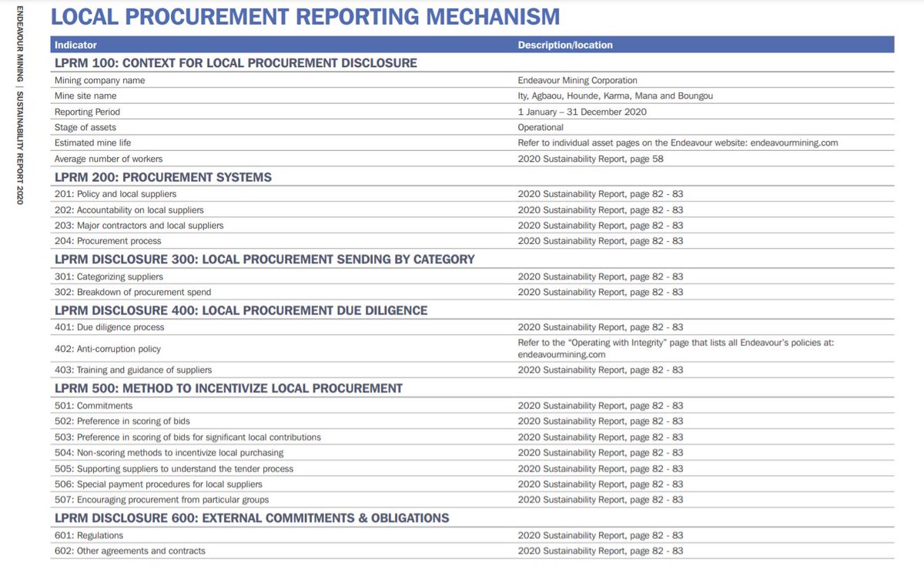
Task: Click '503: Preference in scoring of bids for significant local contributions'
Action: [x=188, y=437]
